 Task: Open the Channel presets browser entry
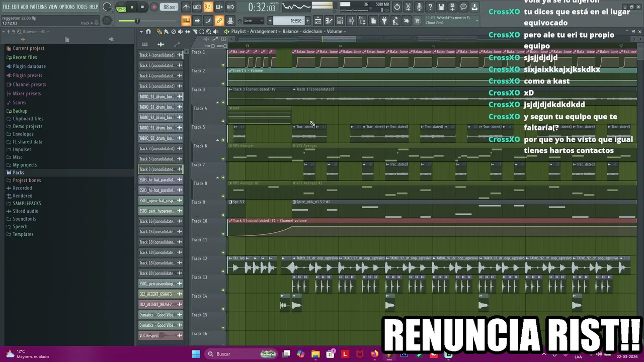pyautogui.click(x=29, y=84)
